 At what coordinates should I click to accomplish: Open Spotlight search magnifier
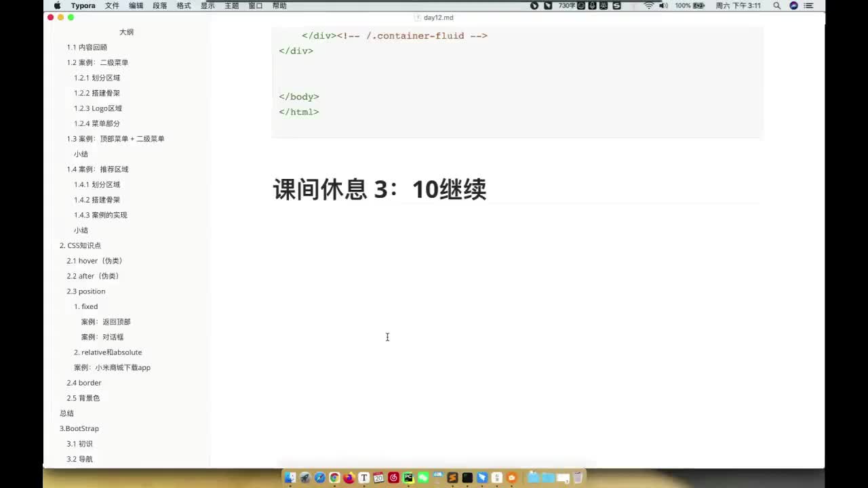coord(776,5)
